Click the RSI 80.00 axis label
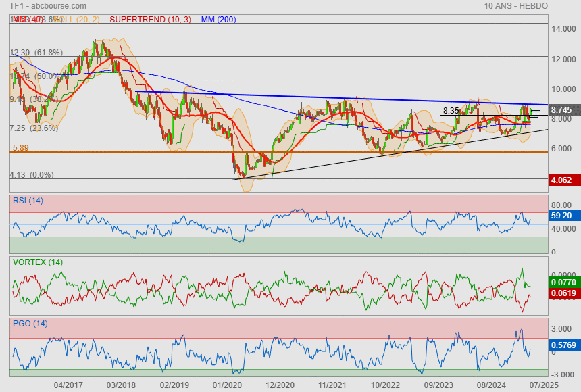The width and height of the screenshot is (581, 392). [x=561, y=205]
